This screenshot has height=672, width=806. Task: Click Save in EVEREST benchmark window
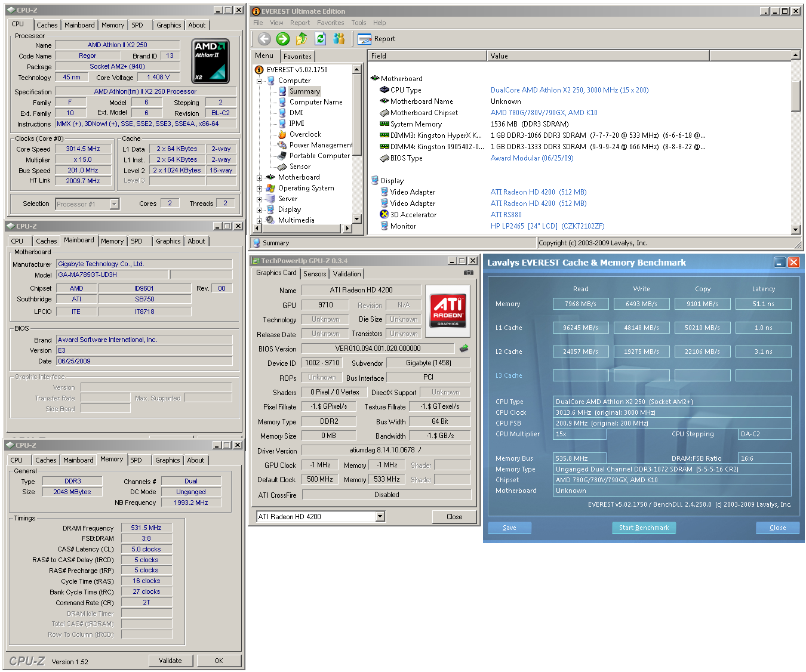tap(509, 528)
